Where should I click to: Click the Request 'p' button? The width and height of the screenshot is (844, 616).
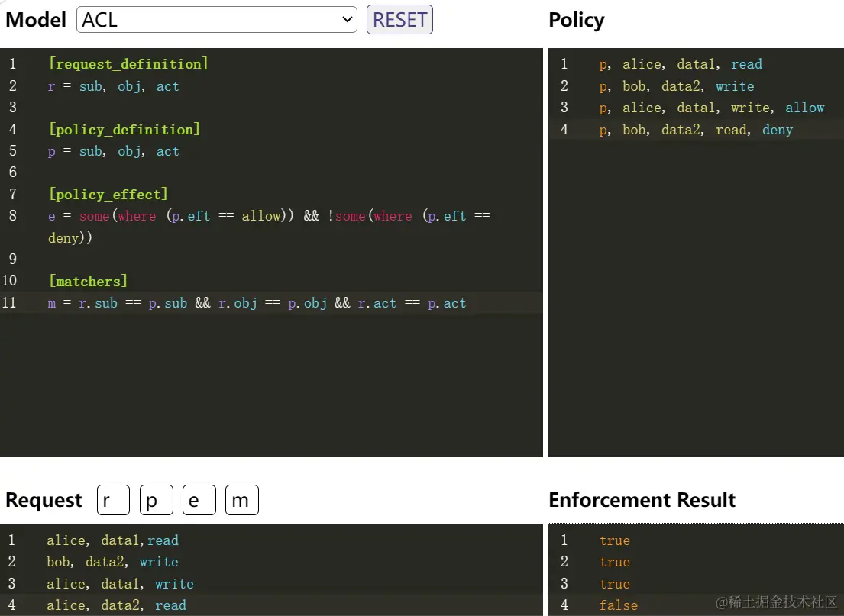click(x=156, y=500)
